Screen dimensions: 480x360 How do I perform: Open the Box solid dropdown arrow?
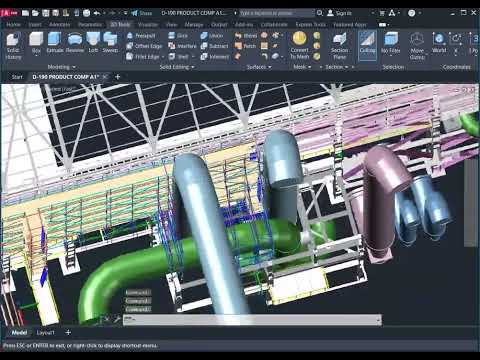36,56
